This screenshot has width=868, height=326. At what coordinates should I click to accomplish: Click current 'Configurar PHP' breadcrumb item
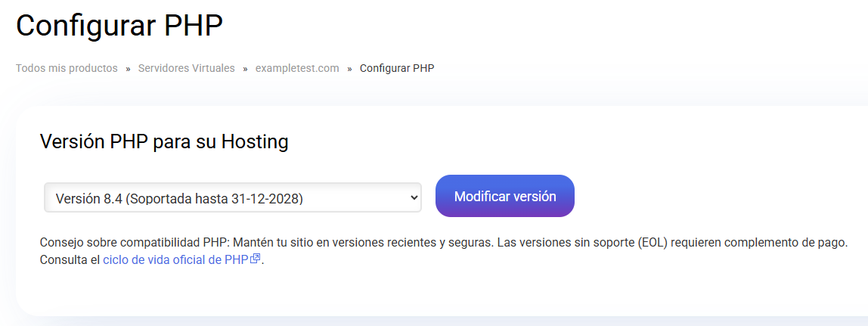click(x=397, y=68)
